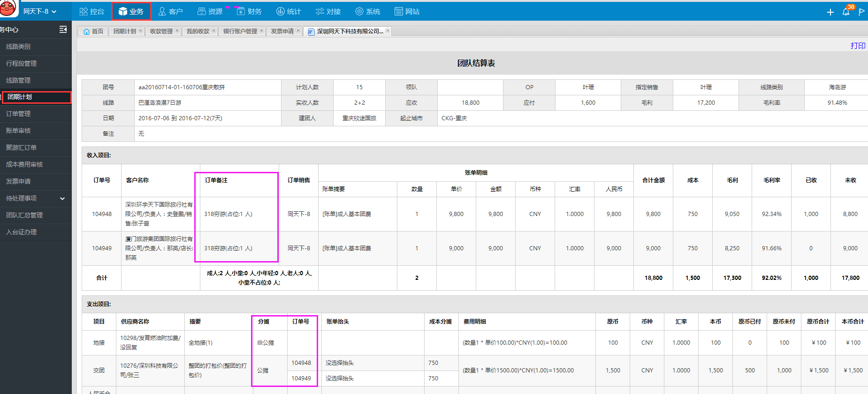Click the CKG-重庆 city value
The width and height of the screenshot is (868, 394).
(454, 118)
